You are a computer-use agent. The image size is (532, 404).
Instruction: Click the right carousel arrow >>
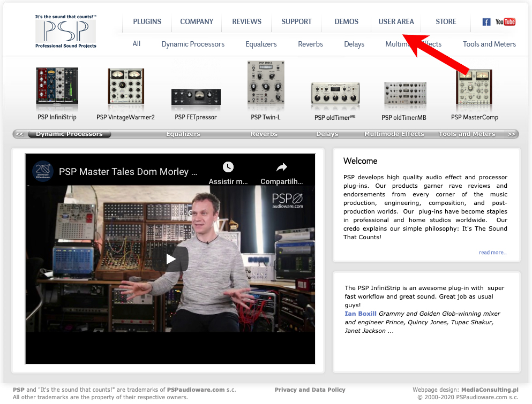point(511,134)
